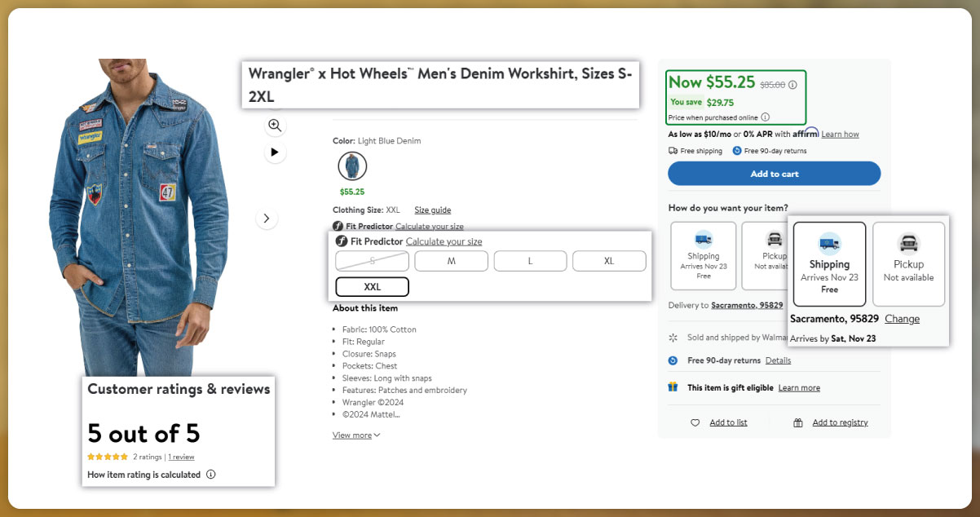Choose size M
Image resolution: width=980 pixels, height=517 pixels.
point(452,261)
